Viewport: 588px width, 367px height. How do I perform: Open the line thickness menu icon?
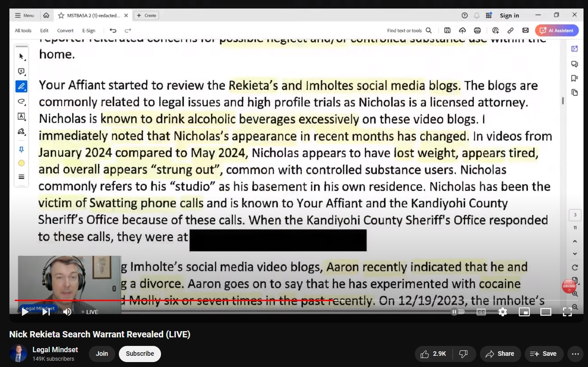coord(21,177)
